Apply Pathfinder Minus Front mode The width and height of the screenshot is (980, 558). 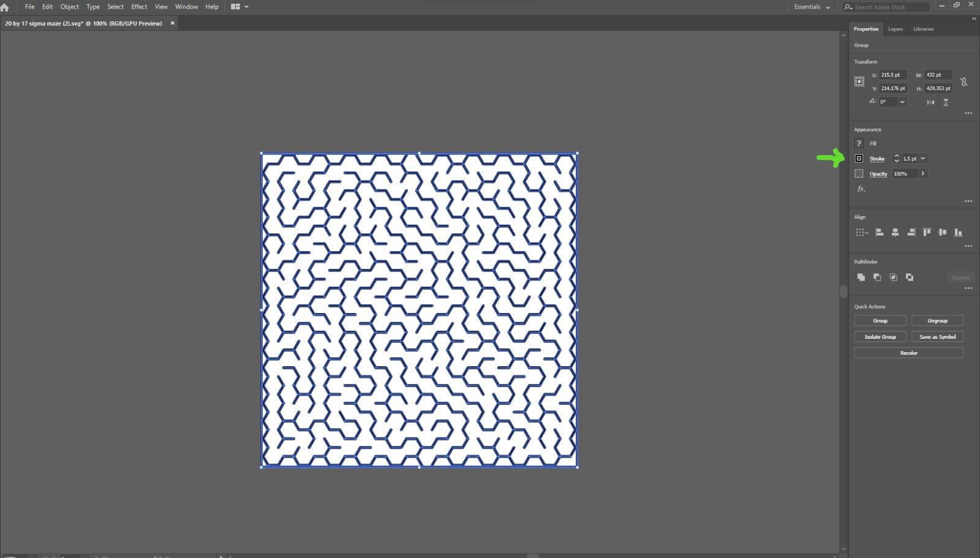877,277
